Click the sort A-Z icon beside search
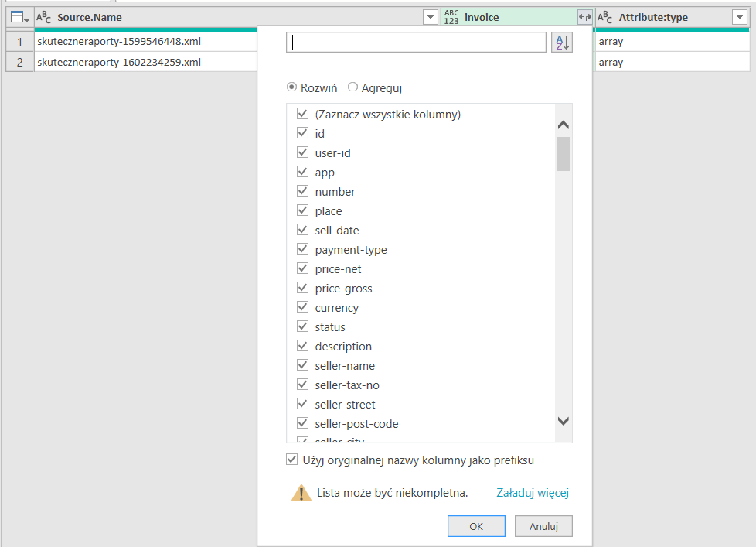The image size is (756, 547). tap(562, 43)
